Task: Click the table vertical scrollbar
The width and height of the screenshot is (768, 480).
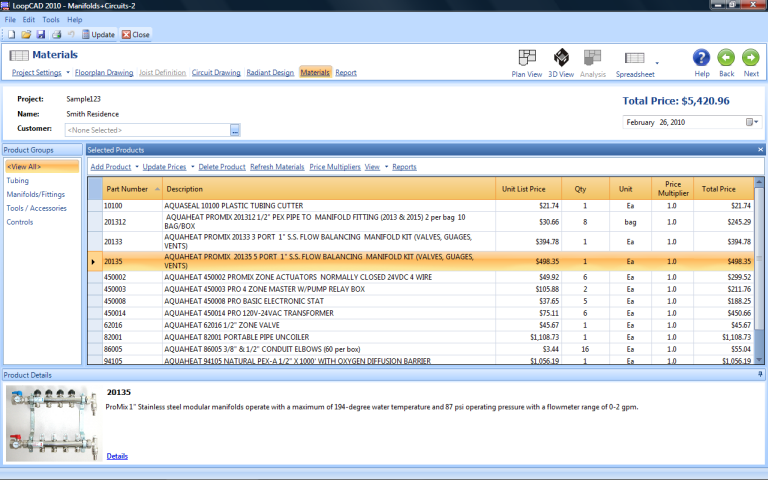Action: 759,270
